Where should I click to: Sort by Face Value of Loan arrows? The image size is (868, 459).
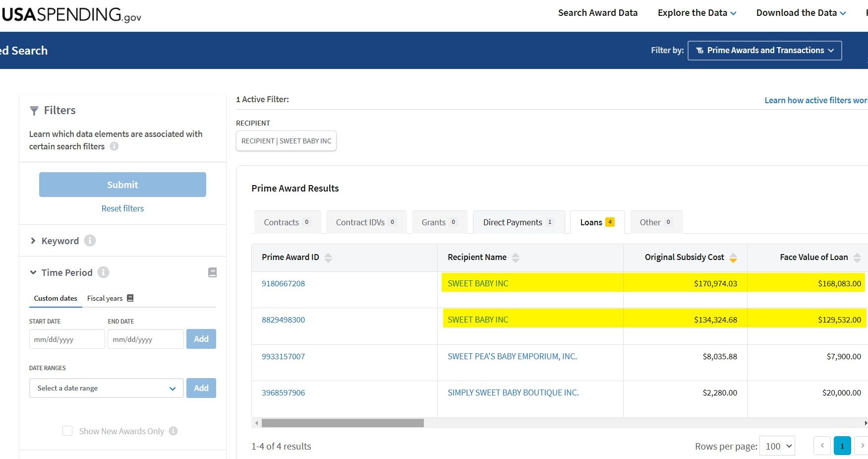pos(857,258)
